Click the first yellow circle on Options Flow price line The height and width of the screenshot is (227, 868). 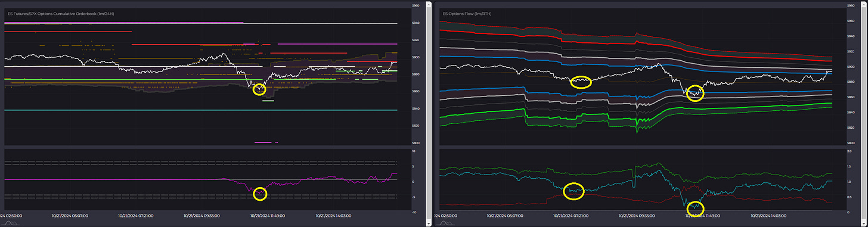pyautogui.click(x=581, y=82)
